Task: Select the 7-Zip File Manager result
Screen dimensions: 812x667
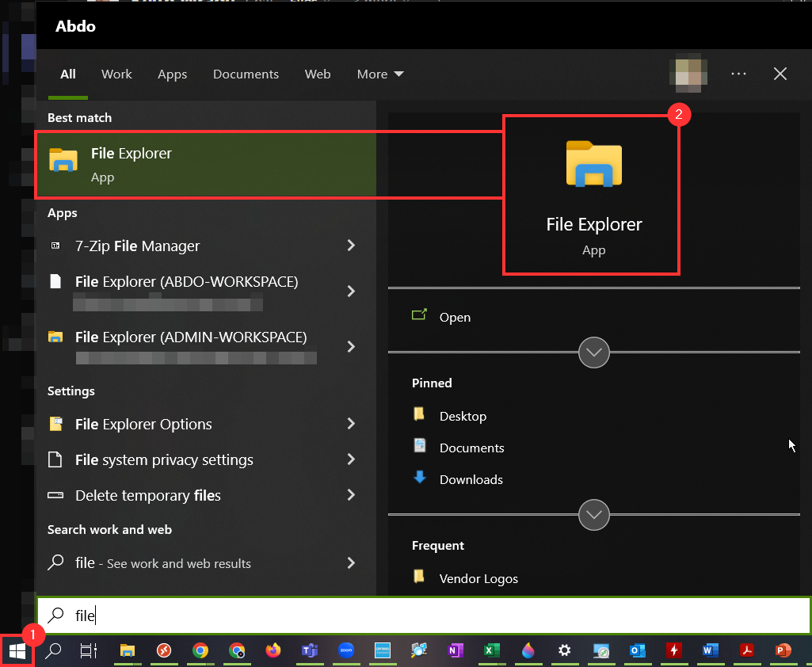Action: [x=206, y=246]
